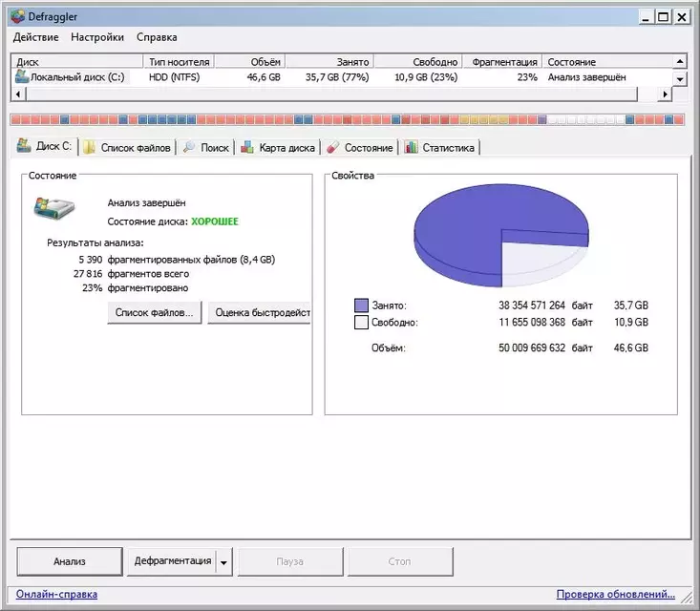The image size is (700, 611).
Task: Open the Настройки menu
Action: (97, 37)
